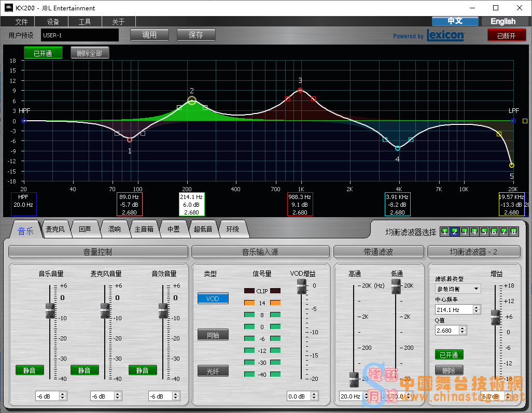Click the LPF blue node on graph
Image resolution: width=532 pixels, height=413 pixels.
click(513, 121)
